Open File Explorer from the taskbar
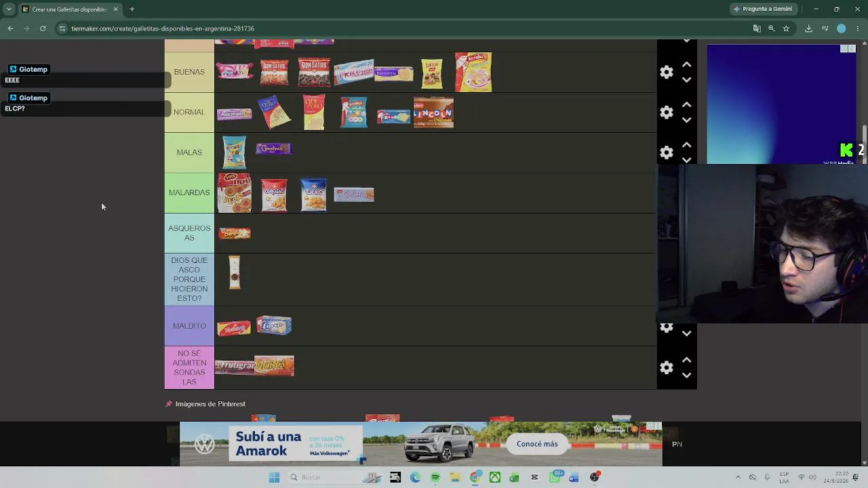Image resolution: width=868 pixels, height=488 pixels. tap(455, 477)
